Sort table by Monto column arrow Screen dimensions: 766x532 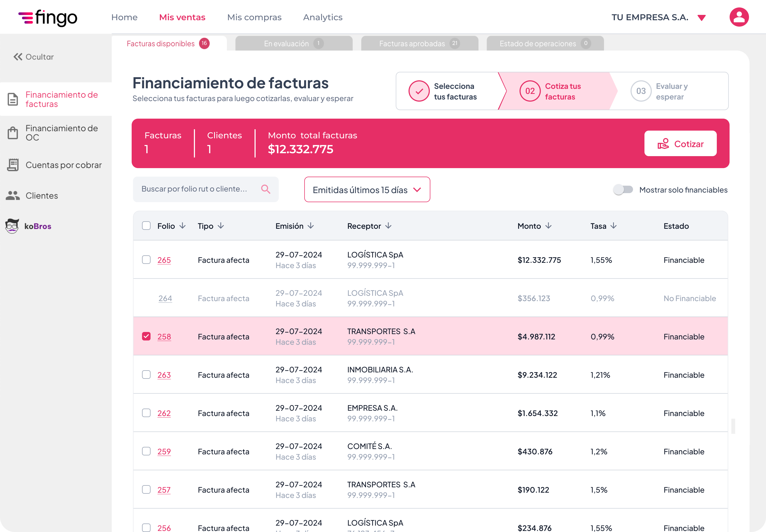[x=548, y=226]
